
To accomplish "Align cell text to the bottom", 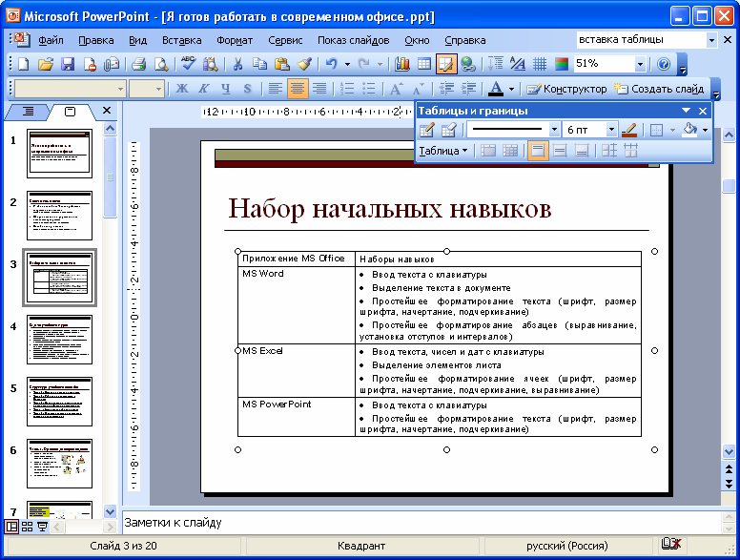I will coord(582,151).
